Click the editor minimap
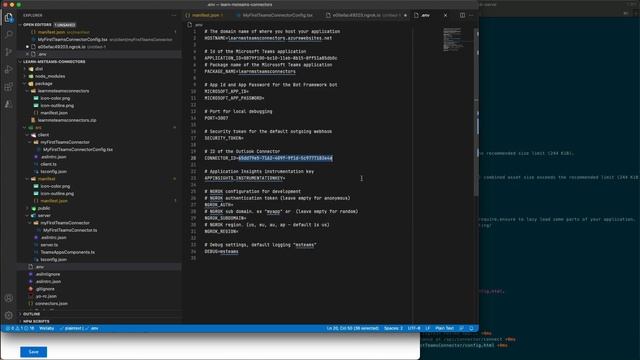Image resolution: width=640 pixels, height=360 pixels. click(x=452, y=40)
